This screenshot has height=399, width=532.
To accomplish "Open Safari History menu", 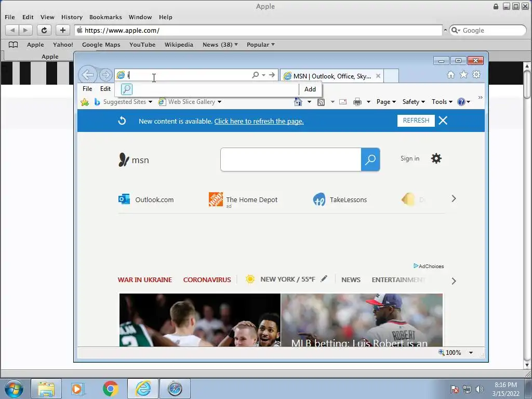I will point(72,17).
